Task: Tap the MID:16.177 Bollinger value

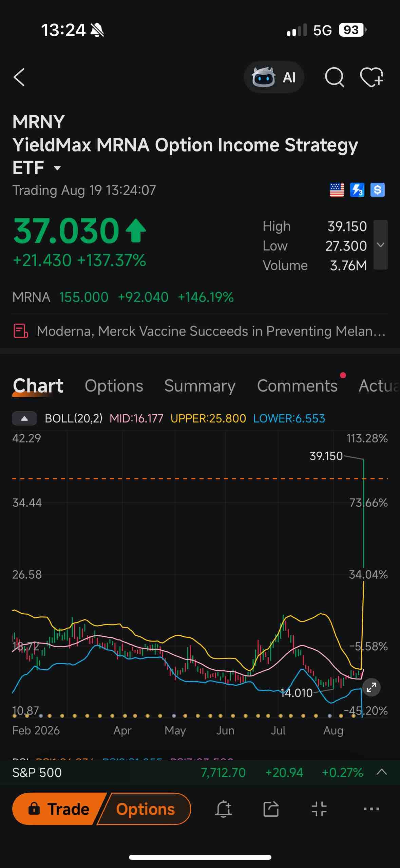Action: pos(136,418)
